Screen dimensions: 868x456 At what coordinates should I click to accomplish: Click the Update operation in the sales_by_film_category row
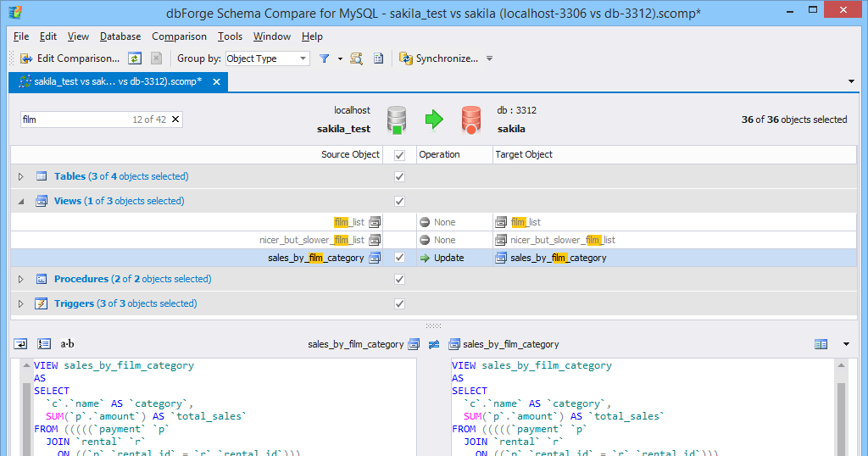[x=442, y=258]
